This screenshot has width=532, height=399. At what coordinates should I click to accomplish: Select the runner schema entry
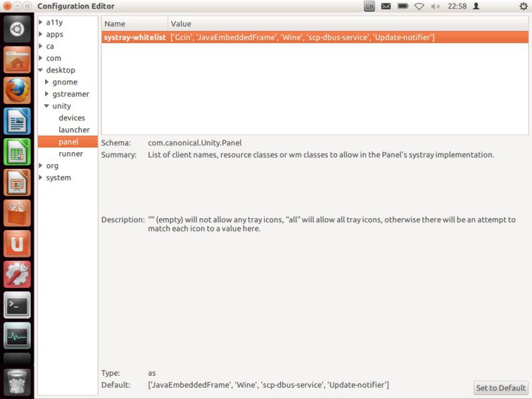(x=70, y=154)
